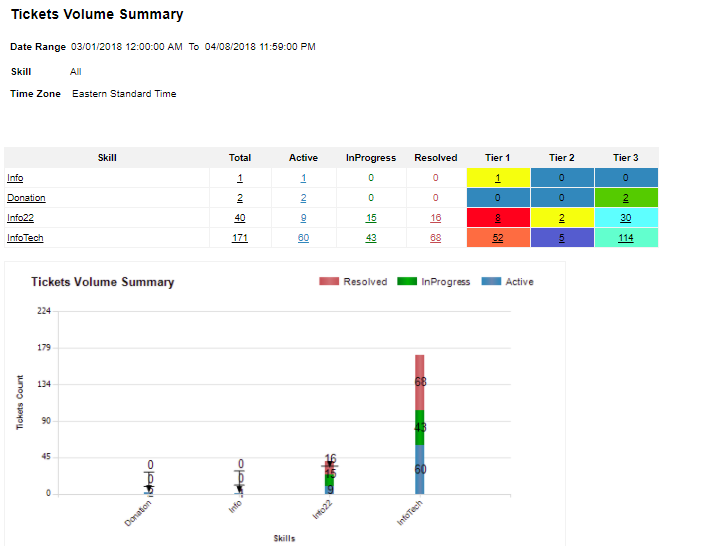Click Donation Tier 3 green cell
Image resolution: width=724 pixels, height=546 pixels.
(625, 198)
